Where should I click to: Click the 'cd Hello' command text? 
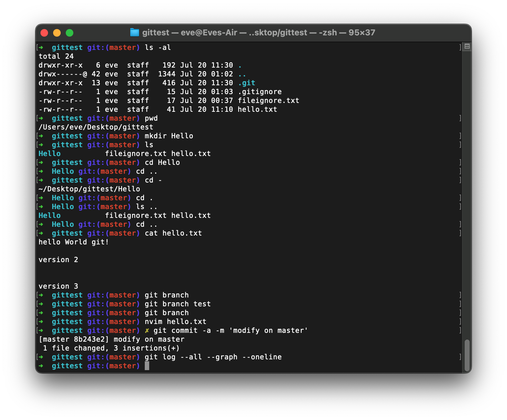click(x=162, y=162)
